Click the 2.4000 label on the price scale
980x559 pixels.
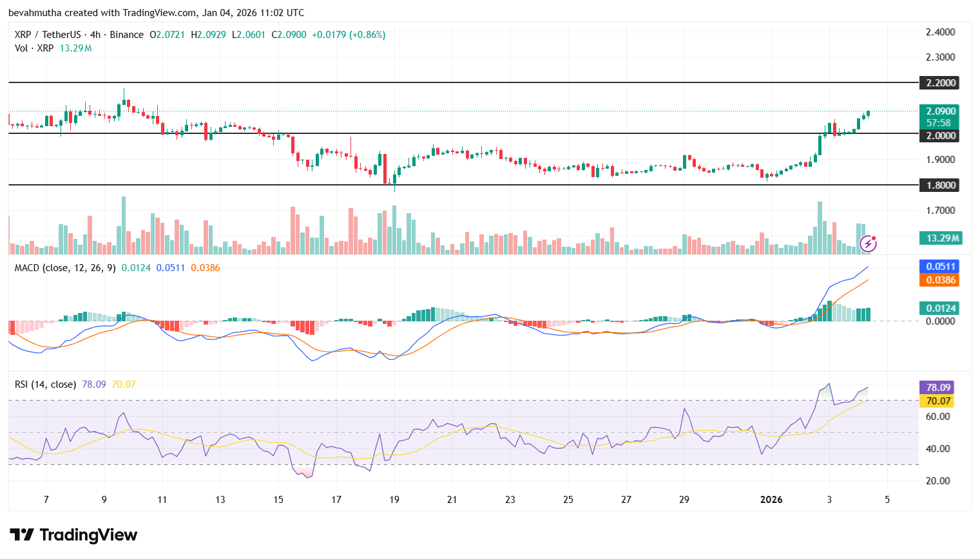[940, 32]
